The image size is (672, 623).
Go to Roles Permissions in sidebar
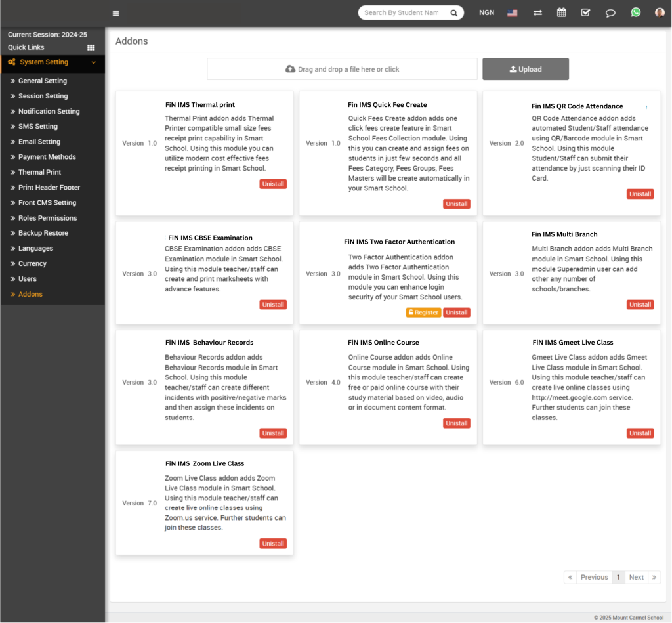[47, 218]
